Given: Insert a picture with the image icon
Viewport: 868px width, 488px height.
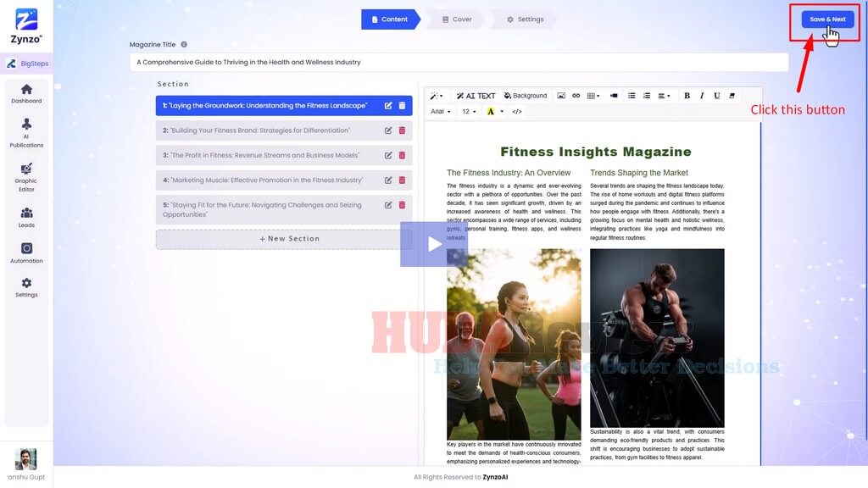Looking at the screenshot, I should tap(561, 96).
